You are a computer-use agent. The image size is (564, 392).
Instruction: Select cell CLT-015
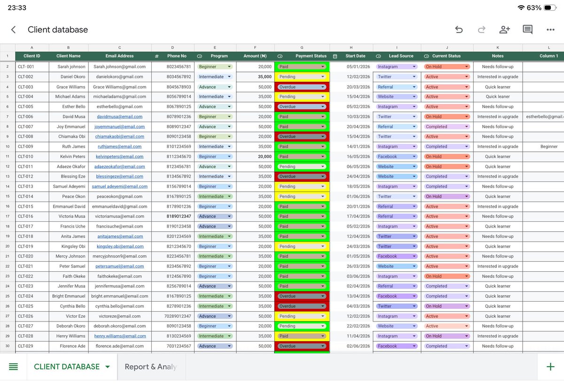[x=32, y=206]
